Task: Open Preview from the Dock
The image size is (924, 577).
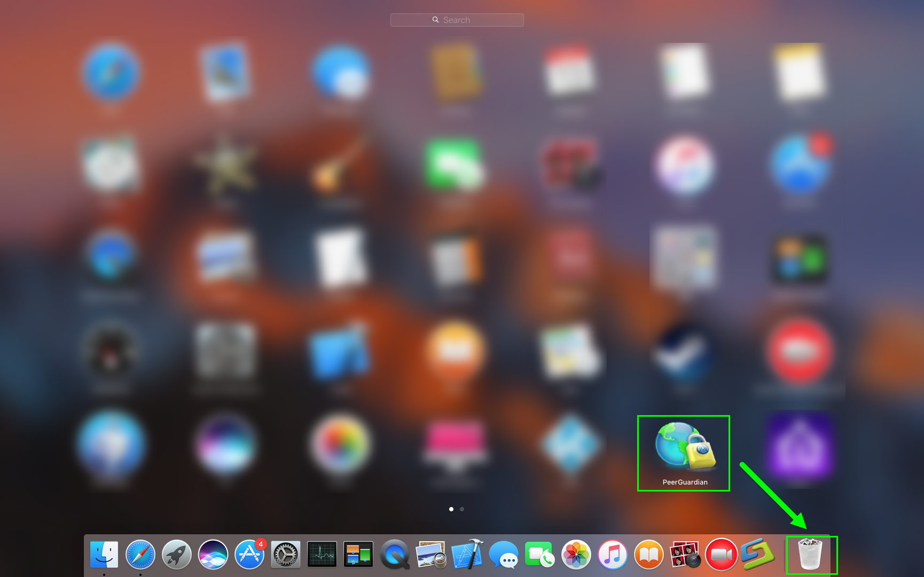Action: coord(430,555)
